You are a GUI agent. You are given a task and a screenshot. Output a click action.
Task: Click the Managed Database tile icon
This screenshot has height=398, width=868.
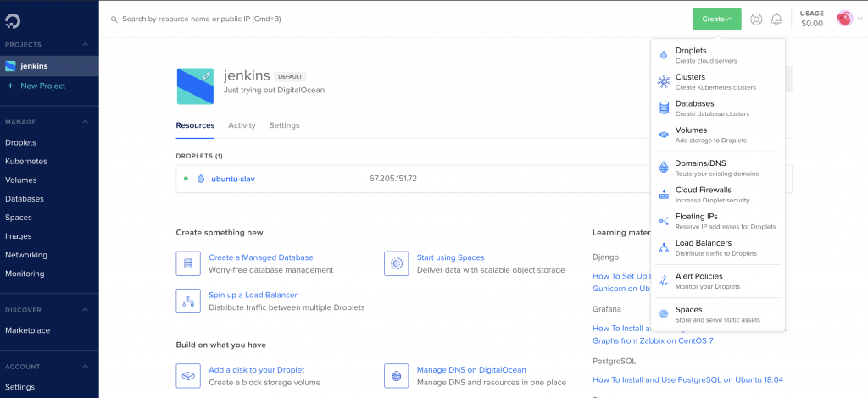point(188,263)
